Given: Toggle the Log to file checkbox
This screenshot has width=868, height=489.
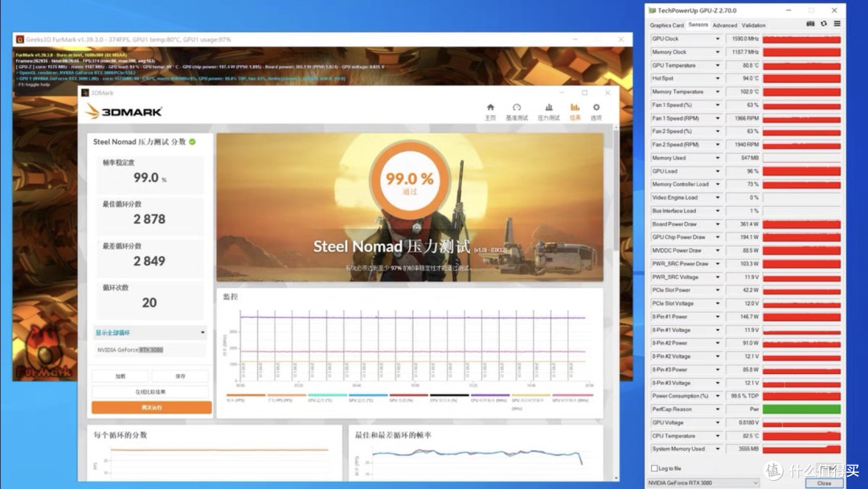Looking at the screenshot, I should pyautogui.click(x=654, y=469).
